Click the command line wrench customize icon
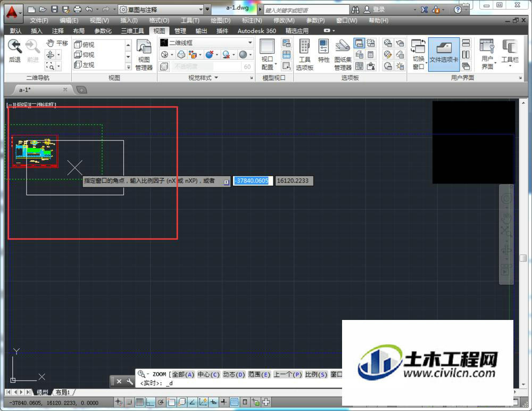The image size is (532, 411). [130, 381]
